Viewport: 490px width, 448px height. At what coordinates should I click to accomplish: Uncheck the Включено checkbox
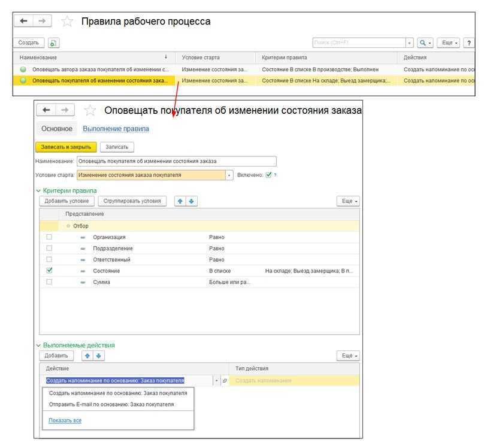268,175
